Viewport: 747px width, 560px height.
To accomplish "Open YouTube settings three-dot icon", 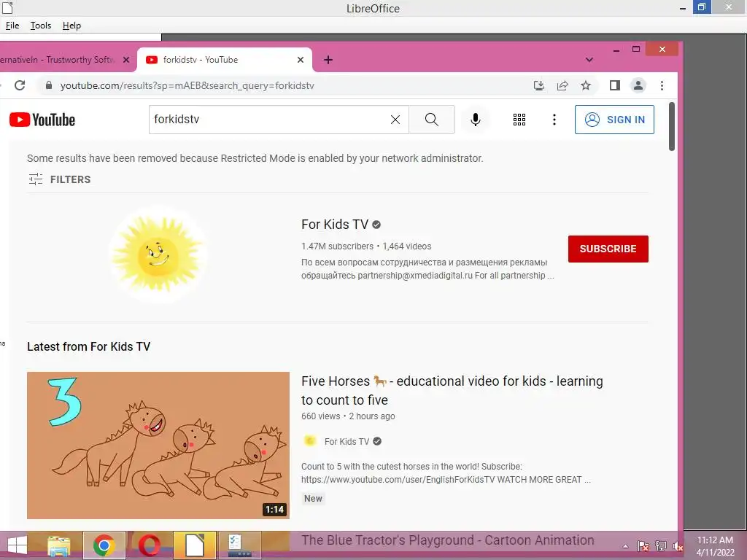I will click(554, 120).
